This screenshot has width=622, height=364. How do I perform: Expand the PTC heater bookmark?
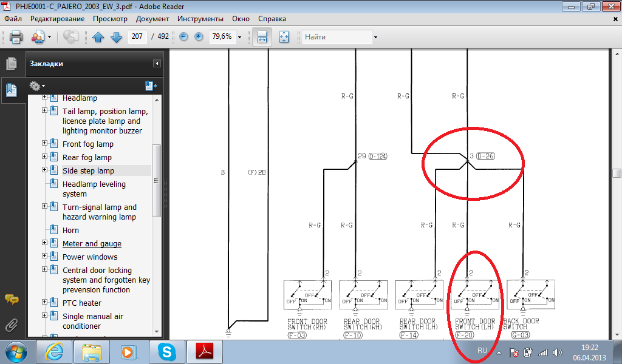click(44, 302)
